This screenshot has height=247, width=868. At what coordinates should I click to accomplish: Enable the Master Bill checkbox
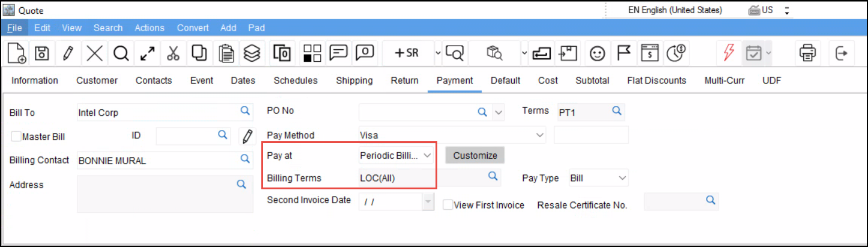pyautogui.click(x=16, y=136)
